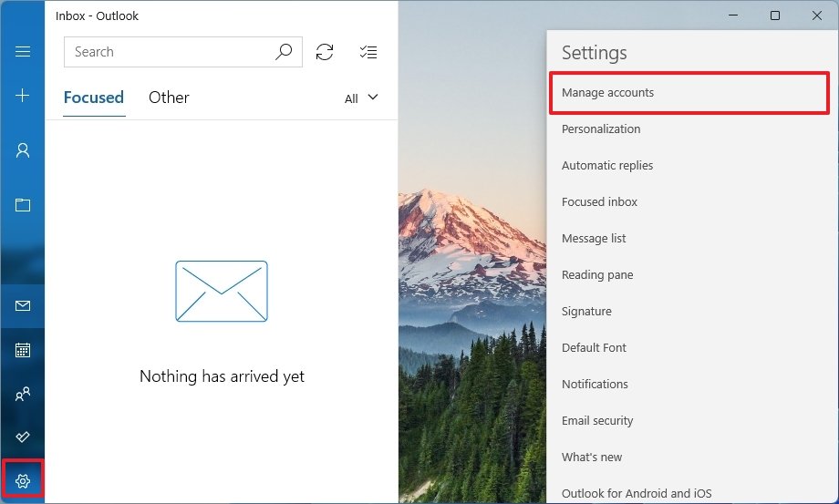The image size is (839, 504).
Task: Expand the hamburger navigation menu
Action: click(x=23, y=51)
